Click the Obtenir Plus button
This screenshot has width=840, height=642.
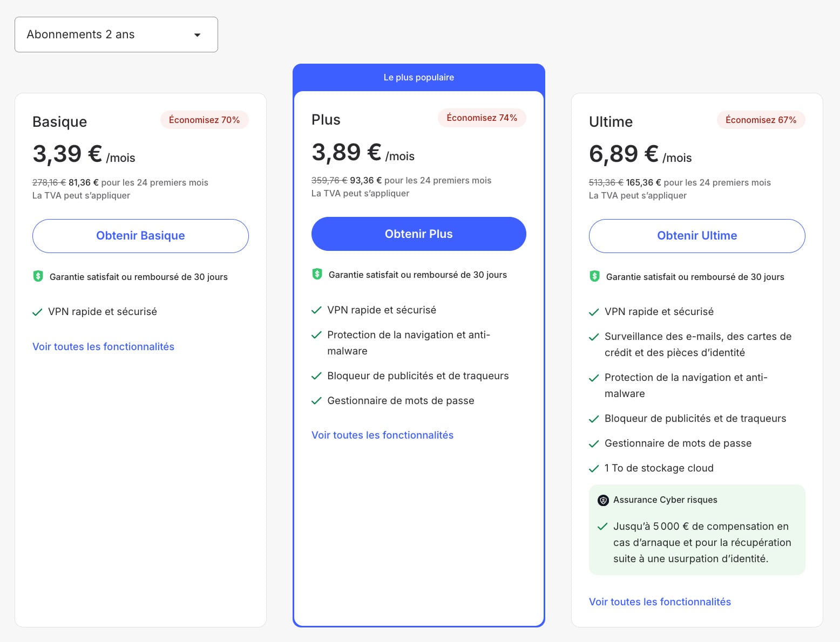(x=418, y=234)
